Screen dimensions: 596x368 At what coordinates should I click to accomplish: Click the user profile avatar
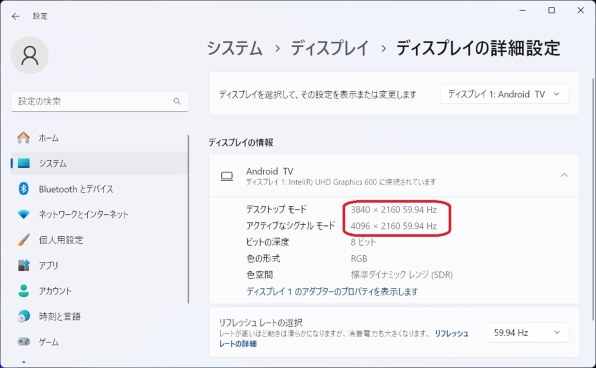coord(30,56)
